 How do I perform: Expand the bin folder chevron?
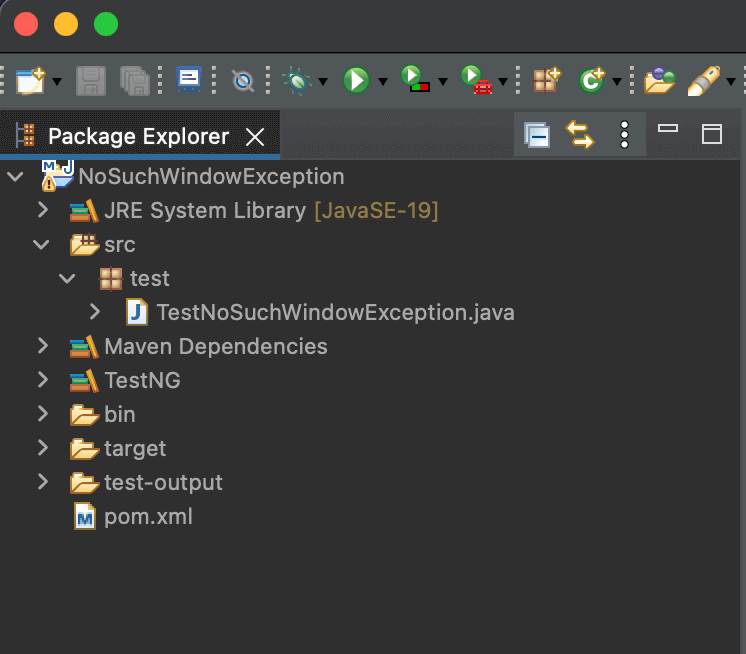pos(43,414)
